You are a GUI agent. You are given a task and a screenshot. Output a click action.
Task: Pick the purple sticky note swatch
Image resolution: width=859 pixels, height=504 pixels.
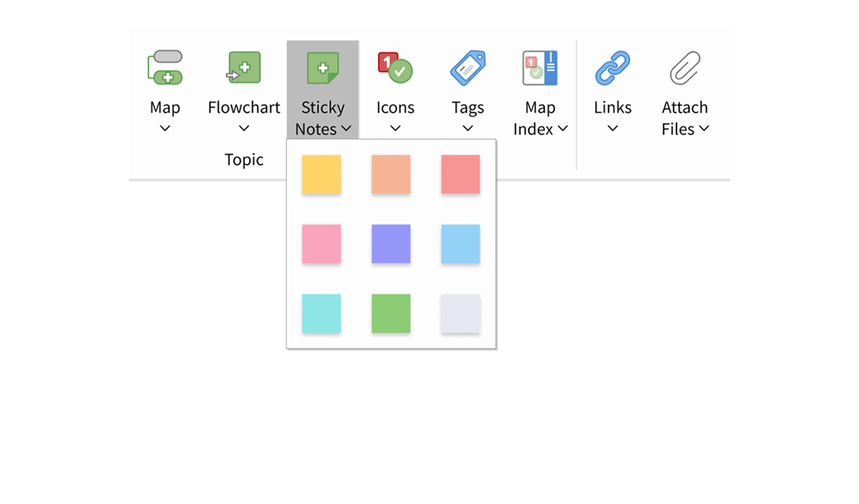pos(391,243)
